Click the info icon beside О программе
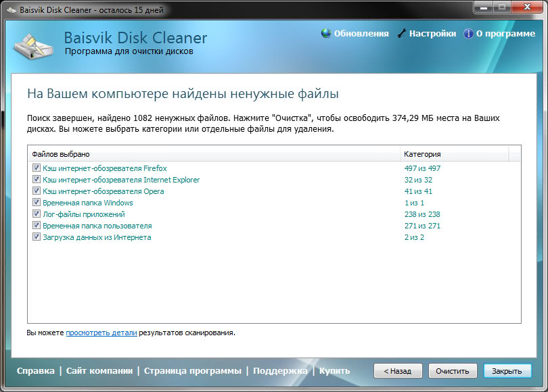Image resolution: width=548 pixels, height=392 pixels. (468, 34)
